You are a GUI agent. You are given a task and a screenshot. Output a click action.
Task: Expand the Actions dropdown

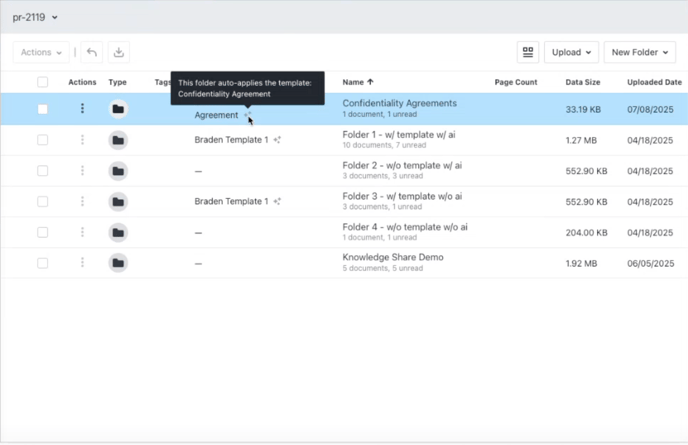coord(41,52)
